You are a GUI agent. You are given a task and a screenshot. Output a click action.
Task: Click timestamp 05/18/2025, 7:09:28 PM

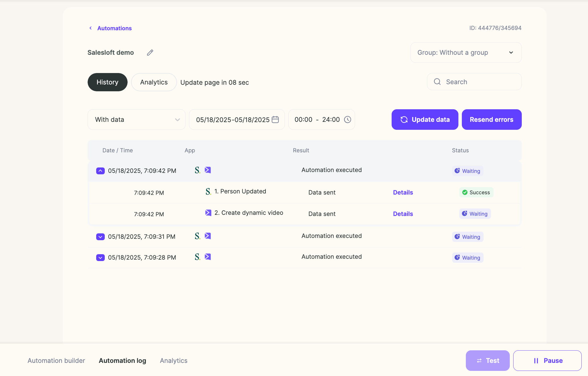click(142, 258)
